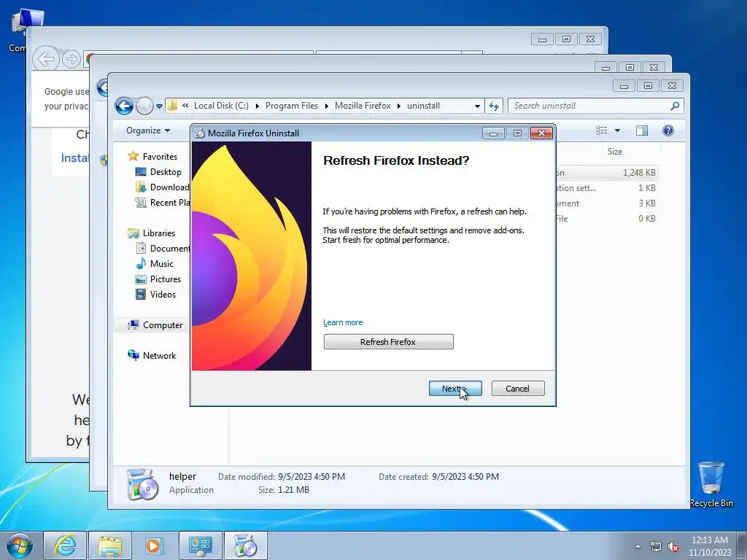Open Windows Media Player from taskbar

[x=155, y=545]
